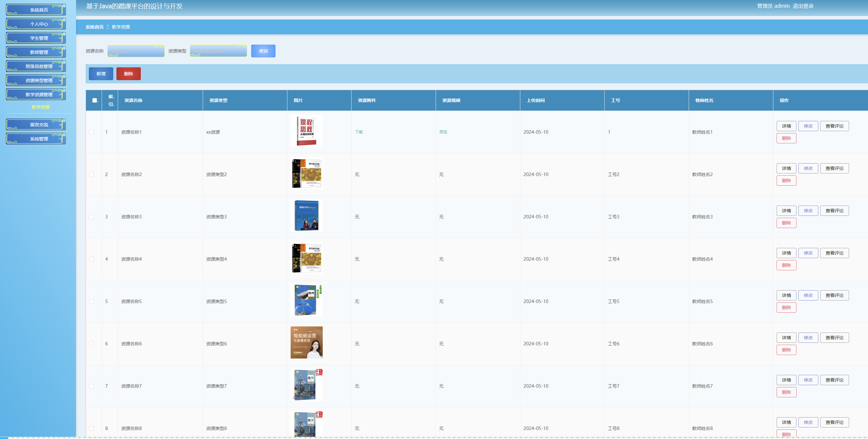Open 查看评论 for row 3
868x439 pixels.
point(834,211)
